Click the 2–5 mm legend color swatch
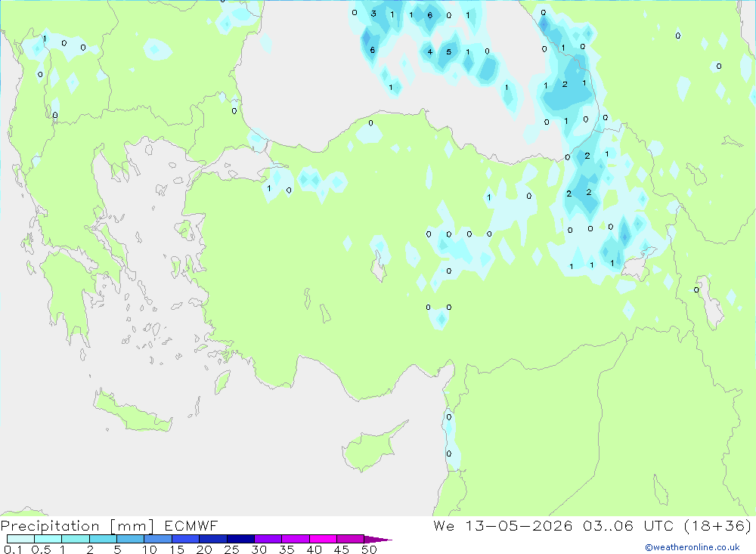 [103, 539]
